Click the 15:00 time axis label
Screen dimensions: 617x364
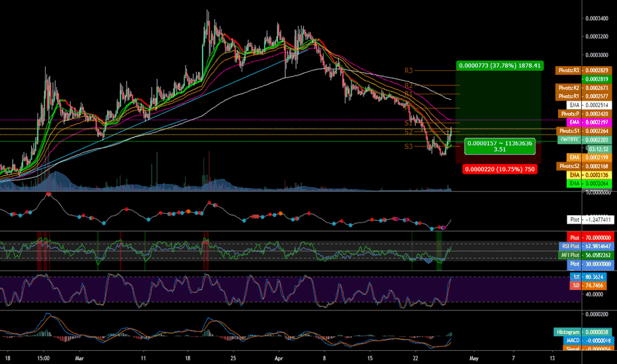click(43, 358)
